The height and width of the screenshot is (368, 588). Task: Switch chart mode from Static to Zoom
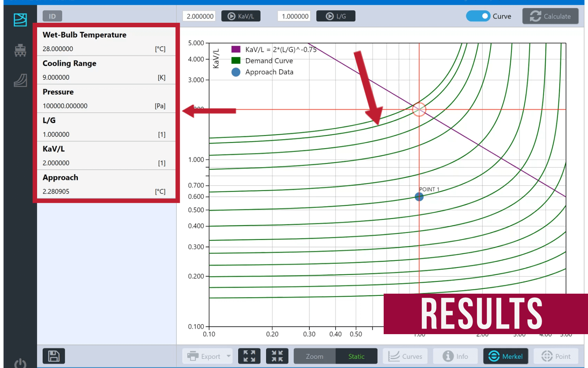314,356
